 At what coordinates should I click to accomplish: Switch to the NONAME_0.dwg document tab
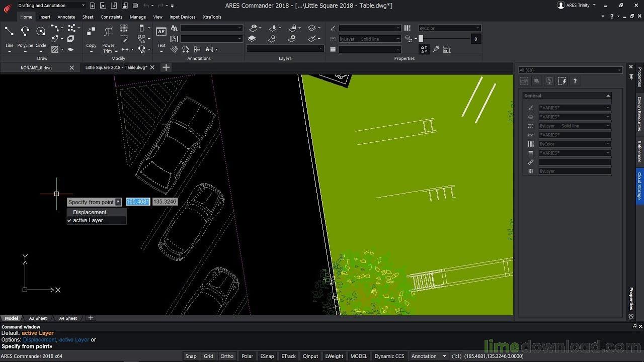(36, 67)
